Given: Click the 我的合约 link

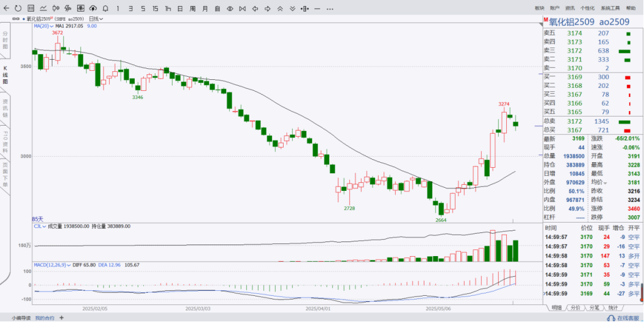Looking at the screenshot, I should (45, 318).
